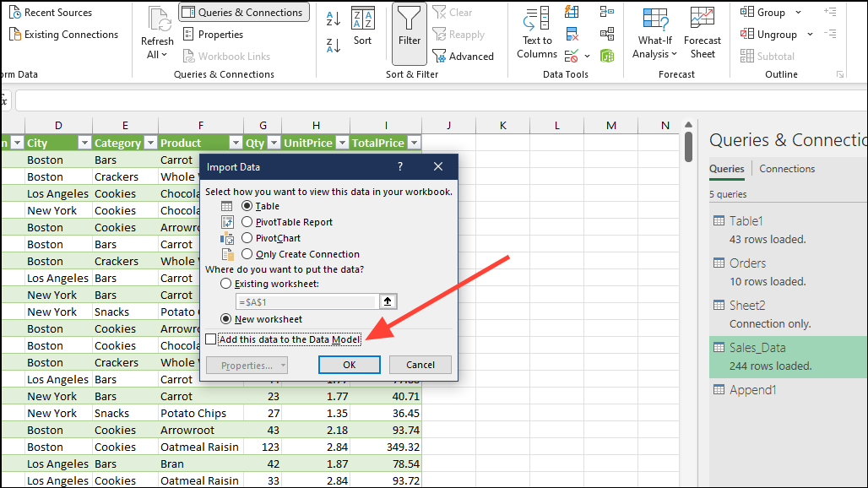The width and height of the screenshot is (868, 488).
Task: Check Add this data to the Data Model
Action: tap(210, 339)
